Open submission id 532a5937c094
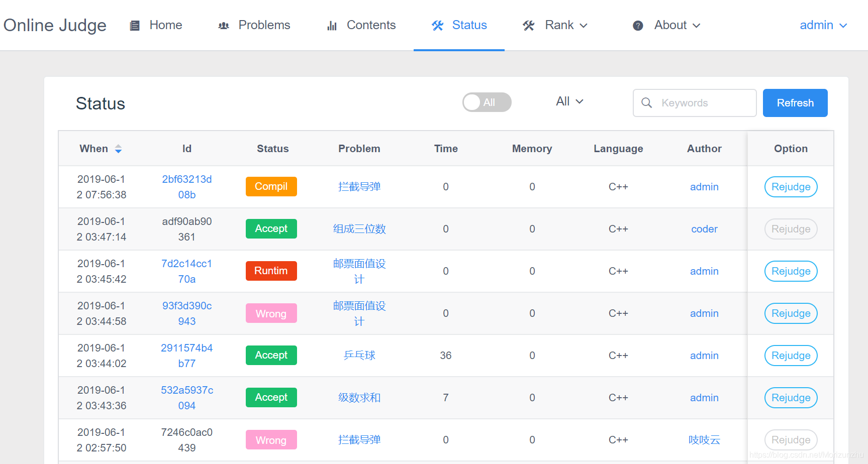The width and height of the screenshot is (868, 464). (187, 398)
